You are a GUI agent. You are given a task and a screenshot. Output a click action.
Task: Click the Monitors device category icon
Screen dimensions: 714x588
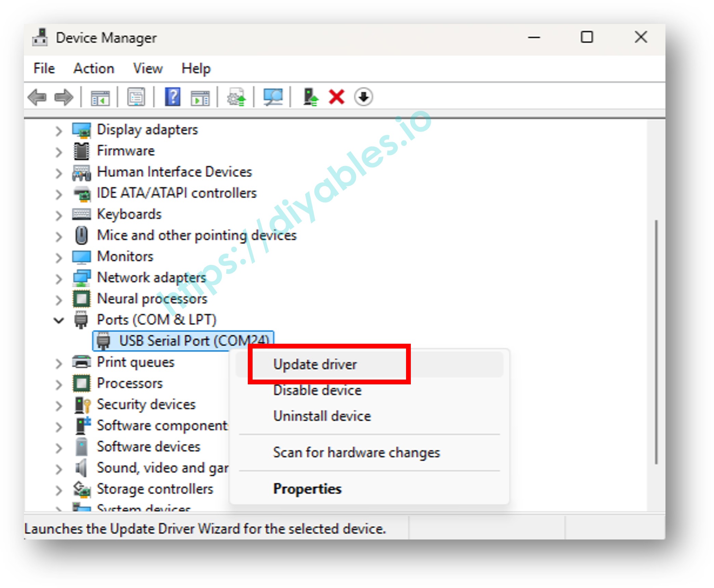point(81,257)
